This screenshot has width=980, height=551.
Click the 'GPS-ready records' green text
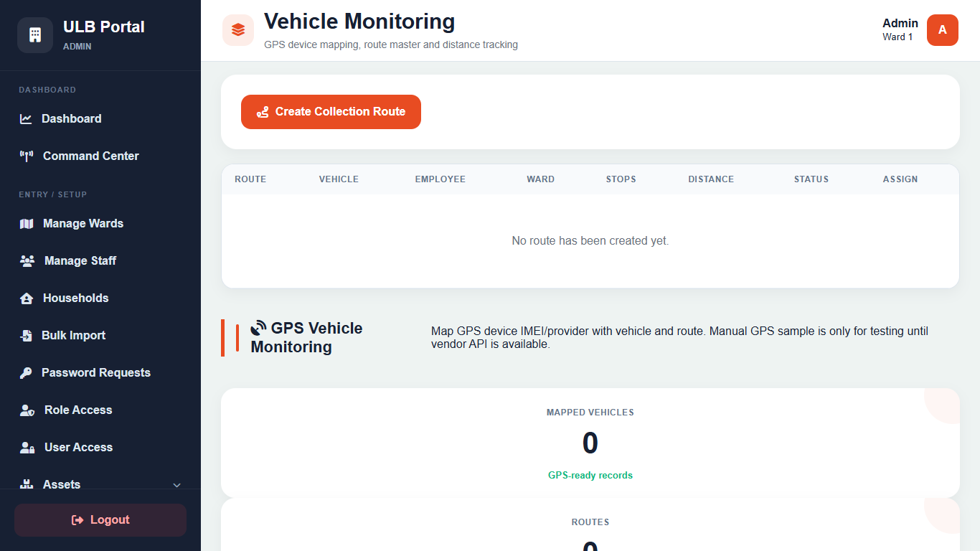click(590, 476)
